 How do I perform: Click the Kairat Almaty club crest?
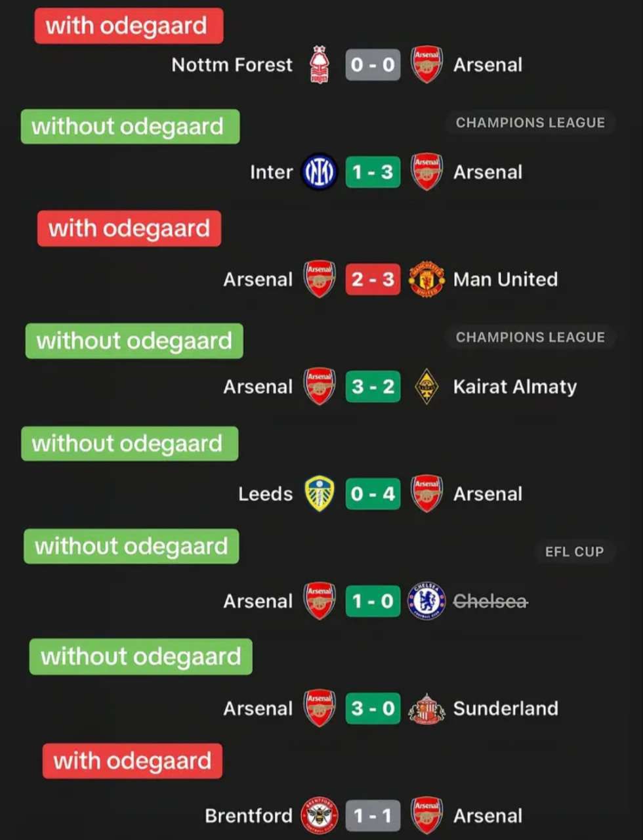coord(426,387)
